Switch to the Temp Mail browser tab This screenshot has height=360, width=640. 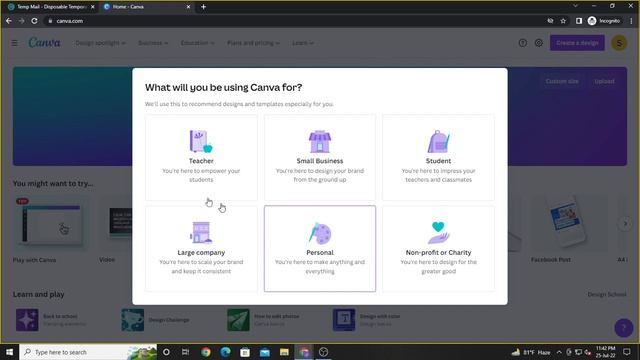[51, 7]
